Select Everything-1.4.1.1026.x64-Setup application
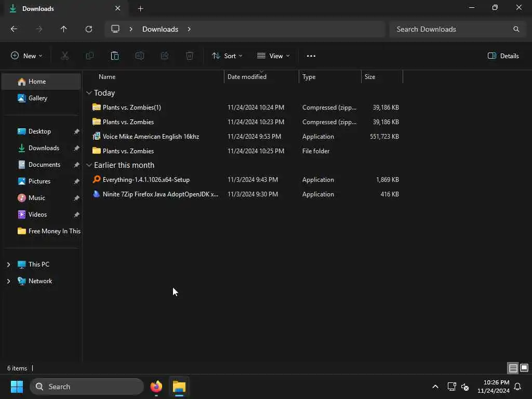532x399 pixels. pos(246,179)
